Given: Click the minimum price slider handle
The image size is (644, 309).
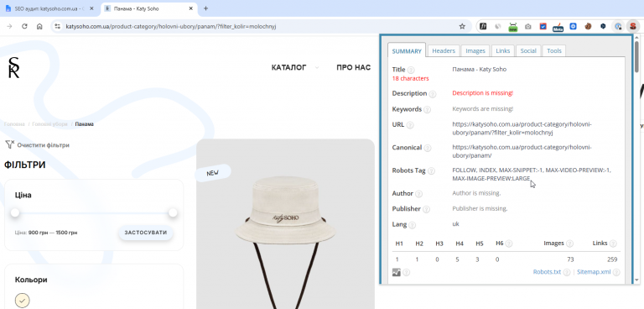Looking at the screenshot, I should (15, 212).
